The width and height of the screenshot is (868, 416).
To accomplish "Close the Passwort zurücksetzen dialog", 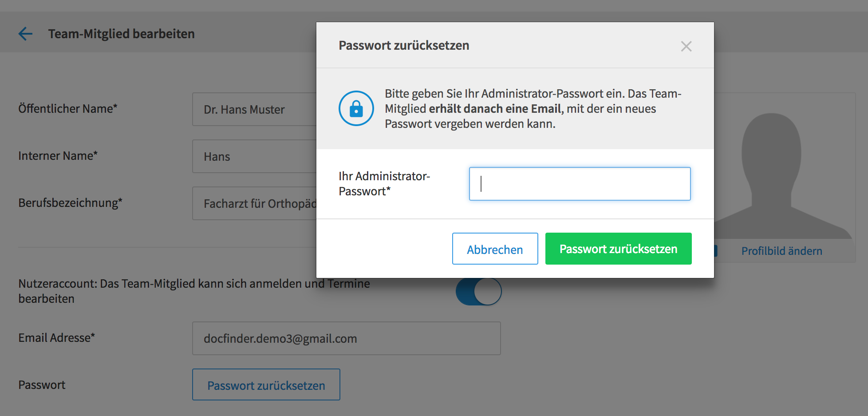I will [x=686, y=46].
